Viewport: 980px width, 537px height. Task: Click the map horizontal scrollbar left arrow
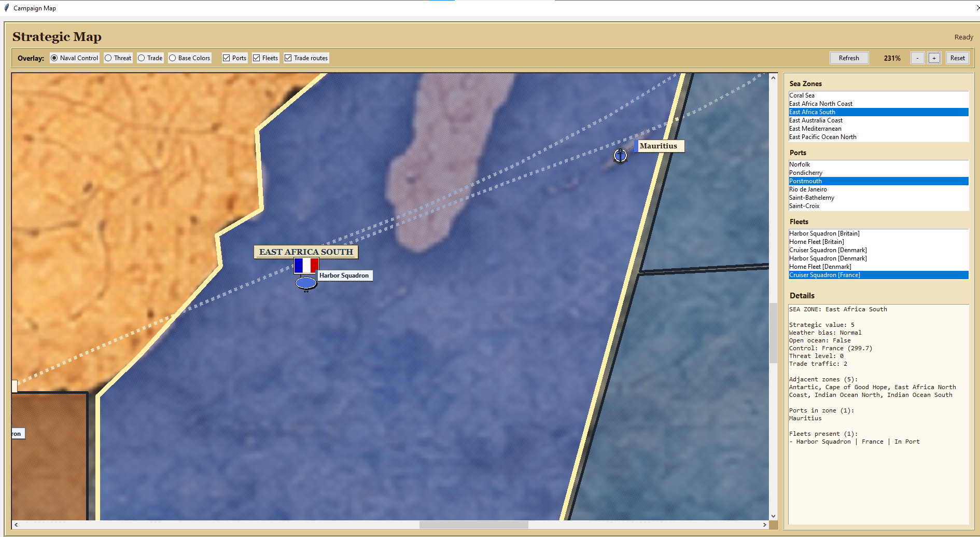click(16, 525)
